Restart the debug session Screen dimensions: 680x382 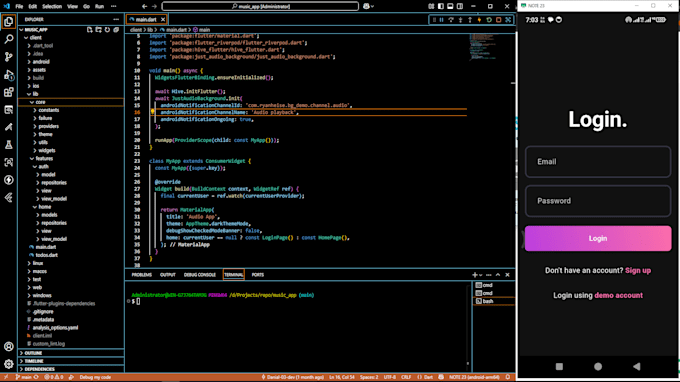click(489, 20)
